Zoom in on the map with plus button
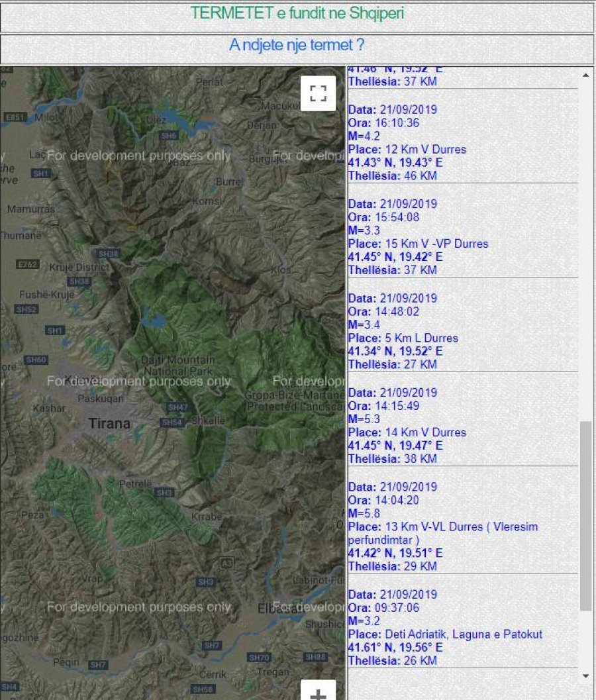Image resolution: width=596 pixels, height=700 pixels. pyautogui.click(x=318, y=691)
